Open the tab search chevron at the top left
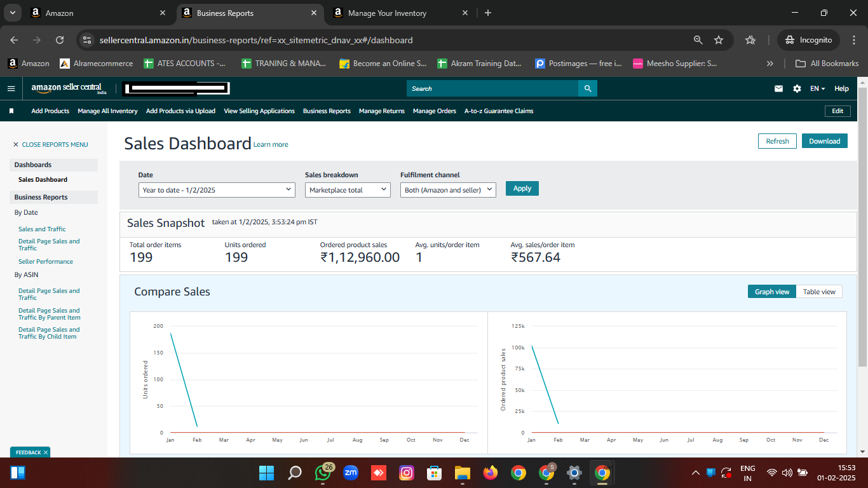The image size is (868, 488). coord(12,13)
